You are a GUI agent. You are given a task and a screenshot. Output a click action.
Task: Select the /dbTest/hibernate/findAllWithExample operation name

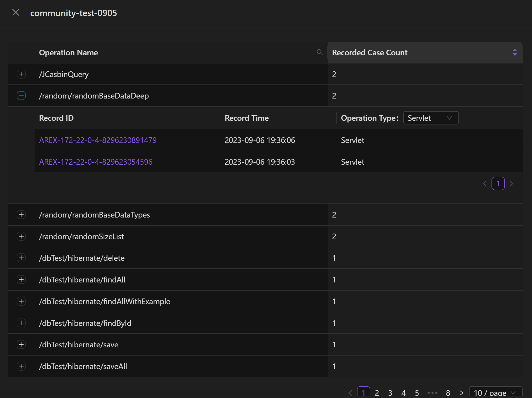[104, 301]
